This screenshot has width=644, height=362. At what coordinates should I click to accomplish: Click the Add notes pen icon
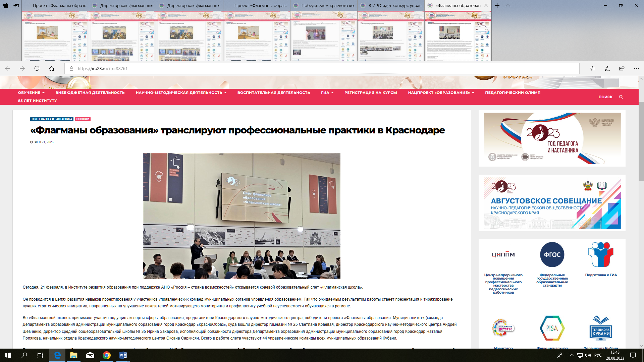pyautogui.click(x=607, y=68)
